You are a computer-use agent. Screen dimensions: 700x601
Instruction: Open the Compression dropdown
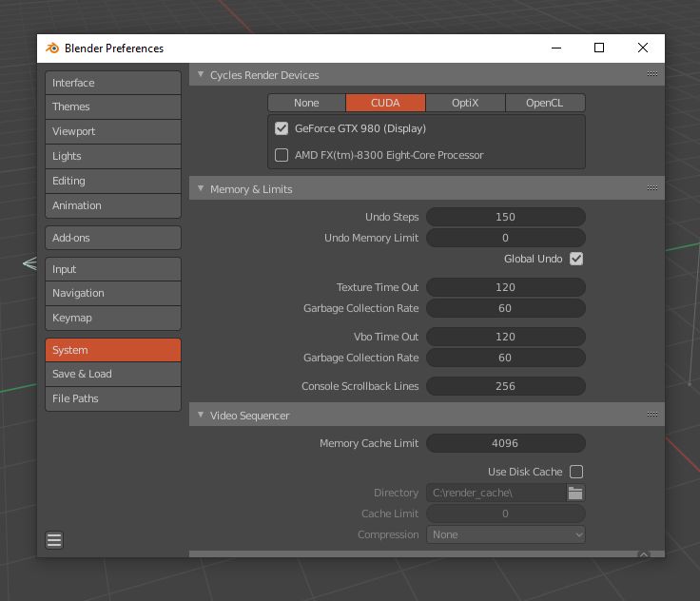coord(506,534)
